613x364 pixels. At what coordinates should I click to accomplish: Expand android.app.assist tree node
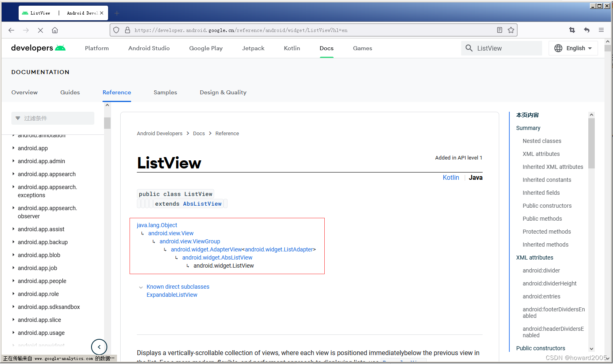tap(13, 229)
